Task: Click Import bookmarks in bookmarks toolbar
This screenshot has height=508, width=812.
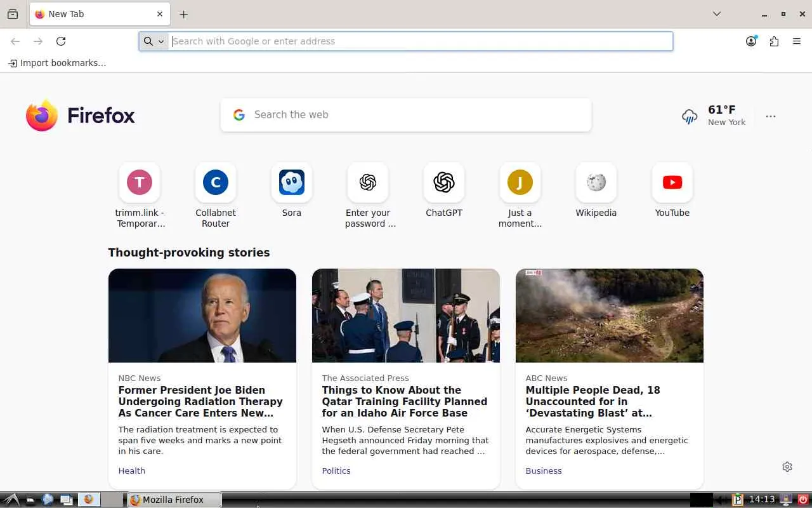Action: click(x=57, y=63)
